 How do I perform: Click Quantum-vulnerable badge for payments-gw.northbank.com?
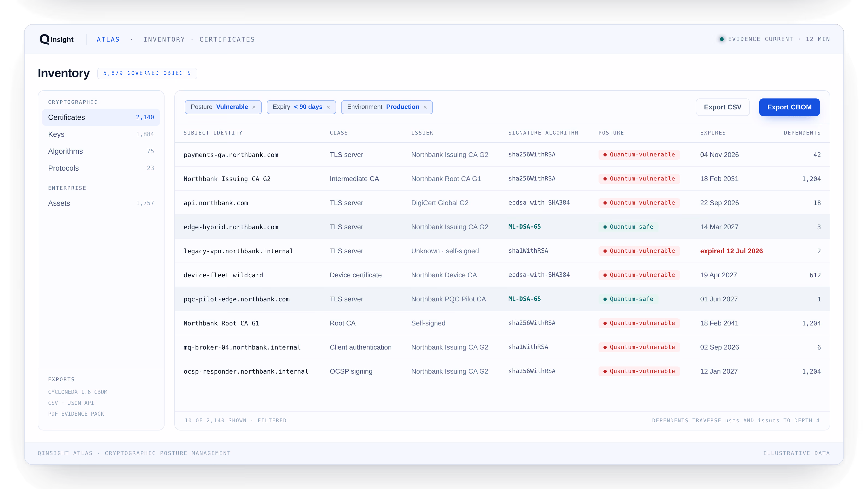coord(639,155)
